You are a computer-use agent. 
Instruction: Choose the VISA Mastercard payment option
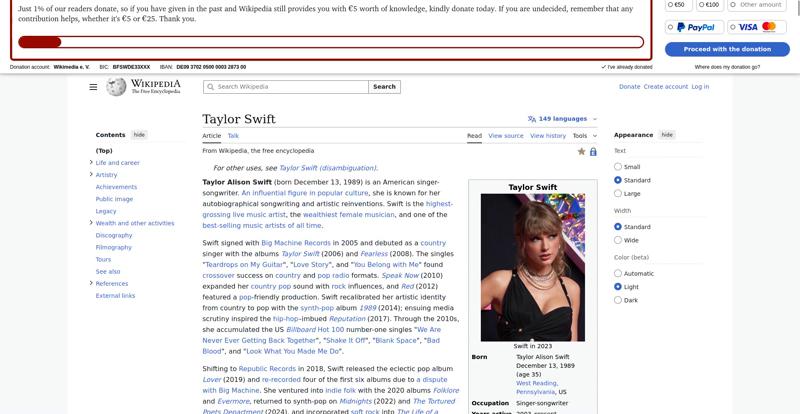click(757, 27)
